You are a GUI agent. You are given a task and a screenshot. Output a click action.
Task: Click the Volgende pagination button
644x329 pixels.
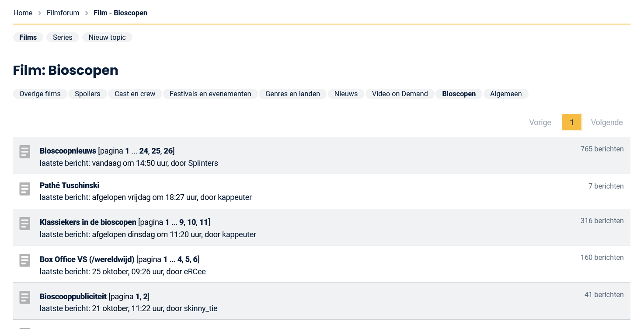click(606, 122)
